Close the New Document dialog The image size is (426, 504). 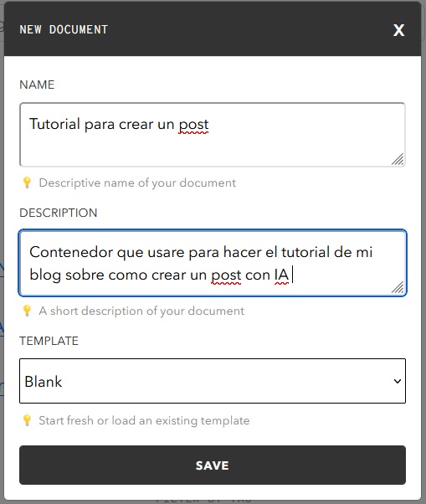pos(398,30)
